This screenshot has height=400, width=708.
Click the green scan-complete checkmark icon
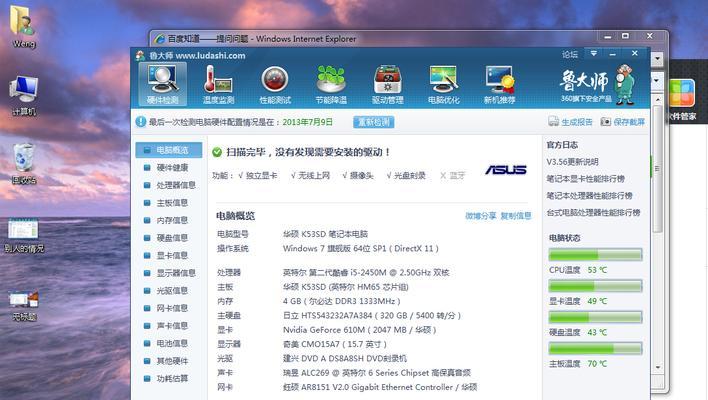[217, 153]
